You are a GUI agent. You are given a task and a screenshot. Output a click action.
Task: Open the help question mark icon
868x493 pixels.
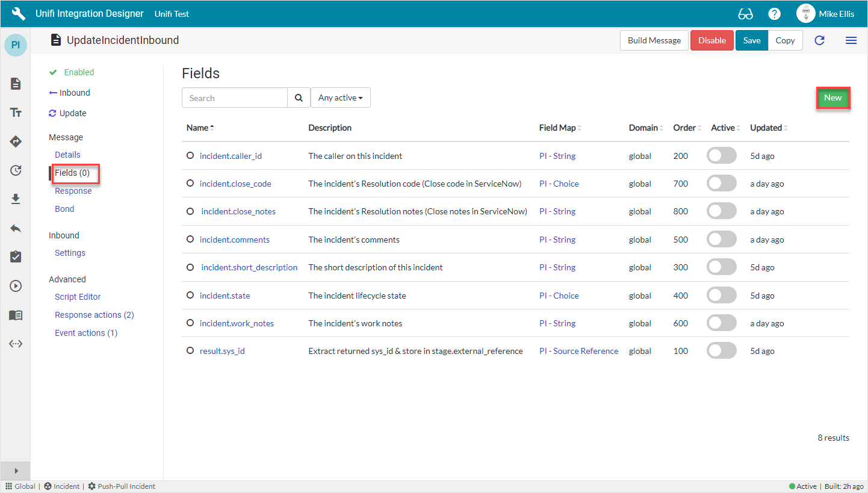coord(774,14)
